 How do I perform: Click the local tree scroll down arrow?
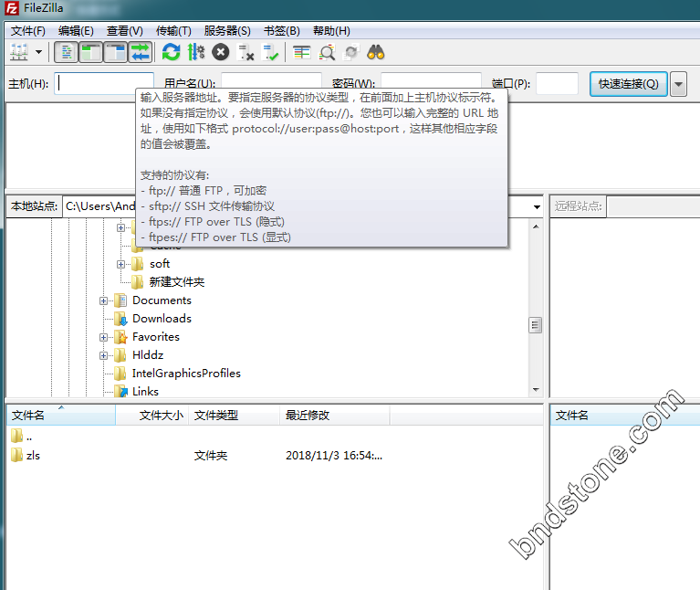pyautogui.click(x=536, y=390)
